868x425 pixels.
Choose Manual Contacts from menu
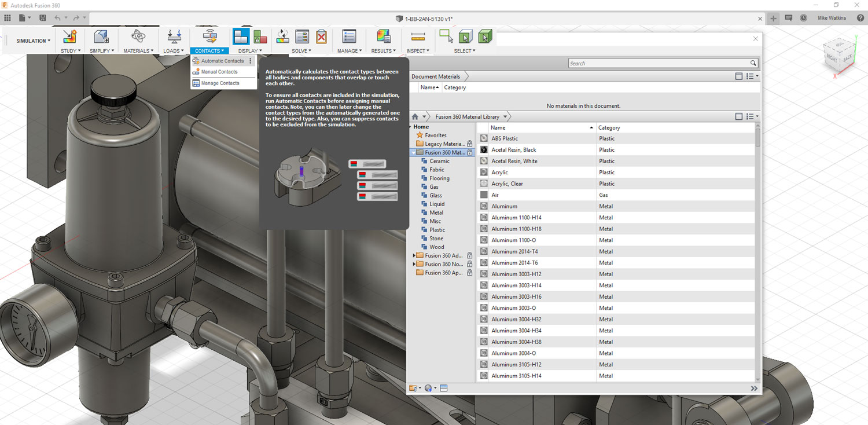(219, 72)
